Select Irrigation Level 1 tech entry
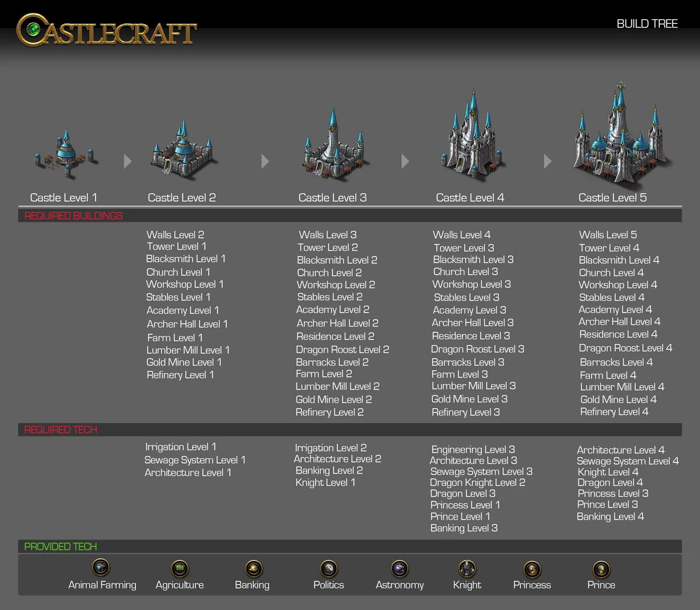 tap(180, 446)
